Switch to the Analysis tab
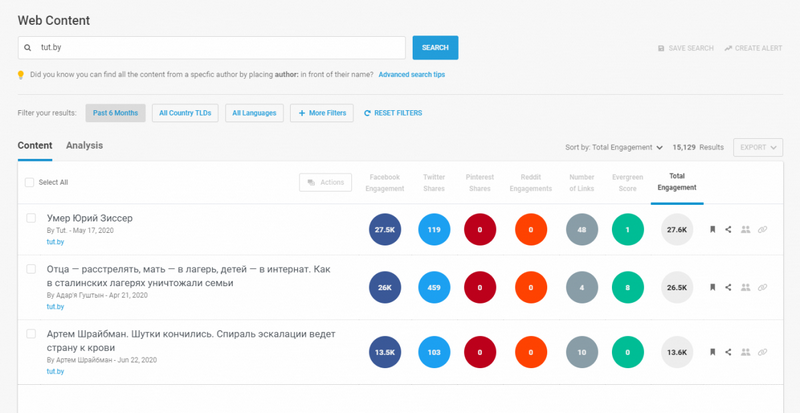Viewport: 800px width, 413px height. [x=84, y=146]
